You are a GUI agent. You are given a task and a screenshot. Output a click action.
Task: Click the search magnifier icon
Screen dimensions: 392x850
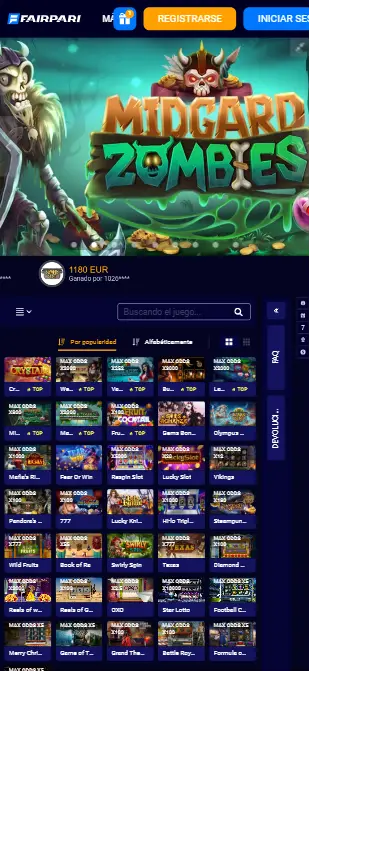pyautogui.click(x=238, y=312)
